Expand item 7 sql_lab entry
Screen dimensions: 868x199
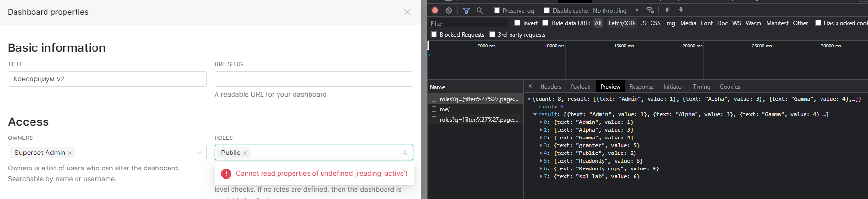coord(541,176)
